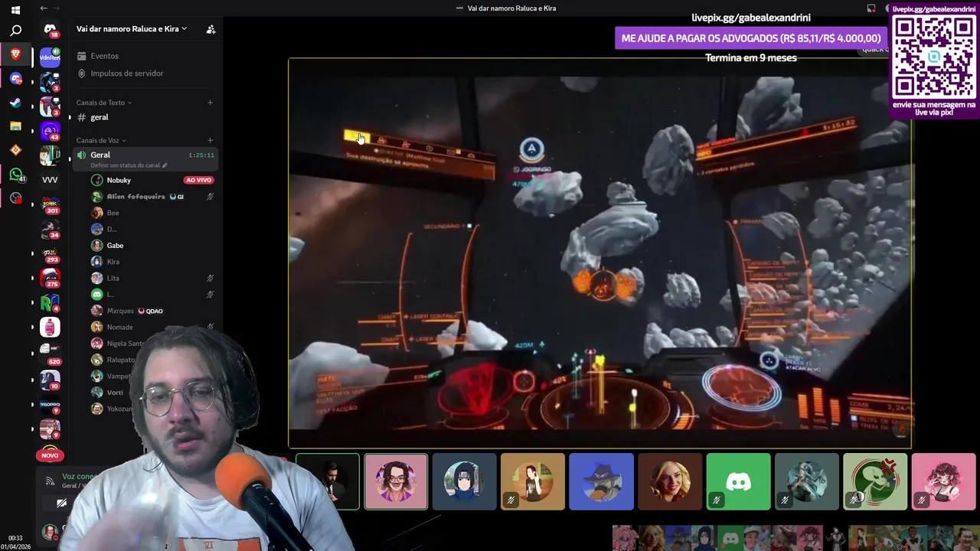Open Eventos in server sidebar
The height and width of the screenshot is (551, 980).
(x=104, y=56)
